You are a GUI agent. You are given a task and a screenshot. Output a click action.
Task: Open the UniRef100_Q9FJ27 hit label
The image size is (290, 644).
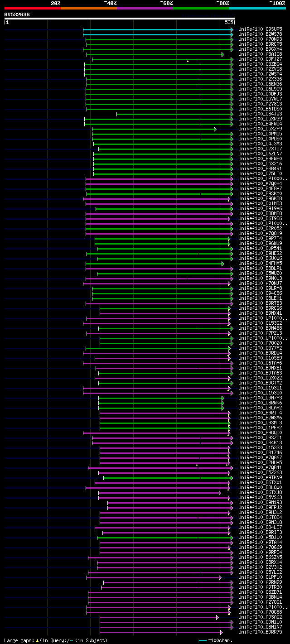[x=260, y=59]
